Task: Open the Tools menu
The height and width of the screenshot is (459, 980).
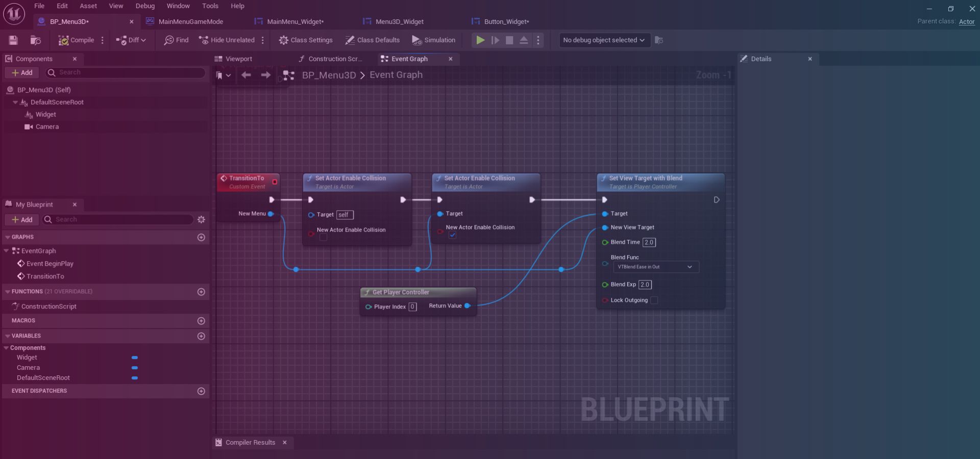Action: [x=210, y=6]
